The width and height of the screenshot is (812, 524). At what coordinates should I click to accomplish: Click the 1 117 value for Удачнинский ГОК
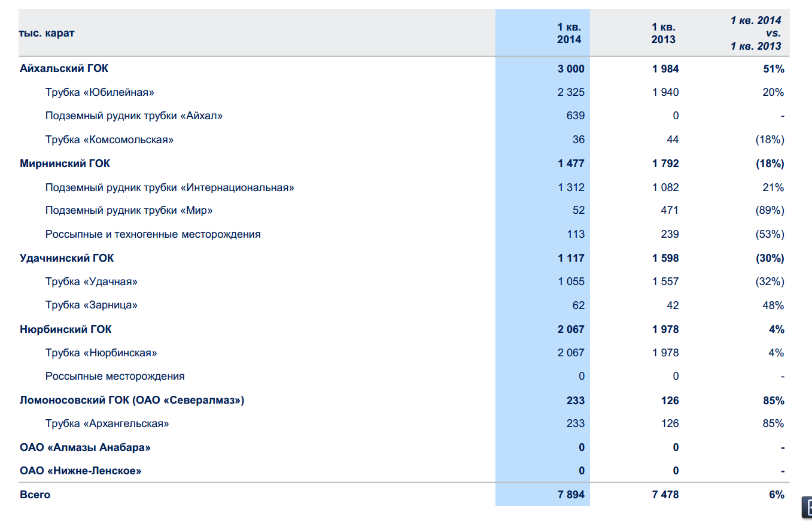click(x=571, y=258)
